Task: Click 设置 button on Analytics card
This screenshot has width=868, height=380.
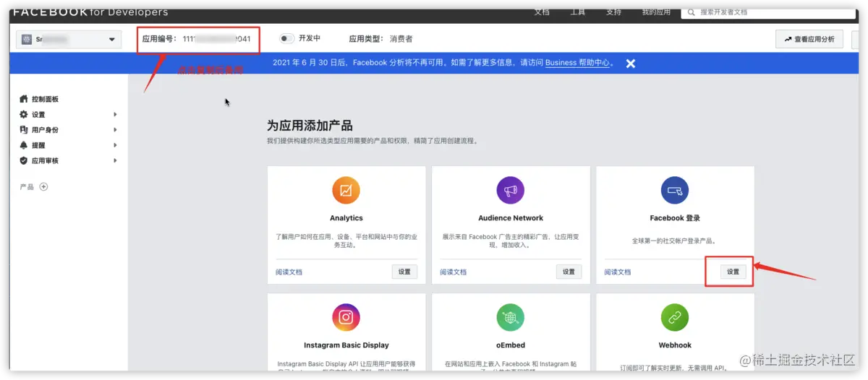Action: pyautogui.click(x=404, y=272)
